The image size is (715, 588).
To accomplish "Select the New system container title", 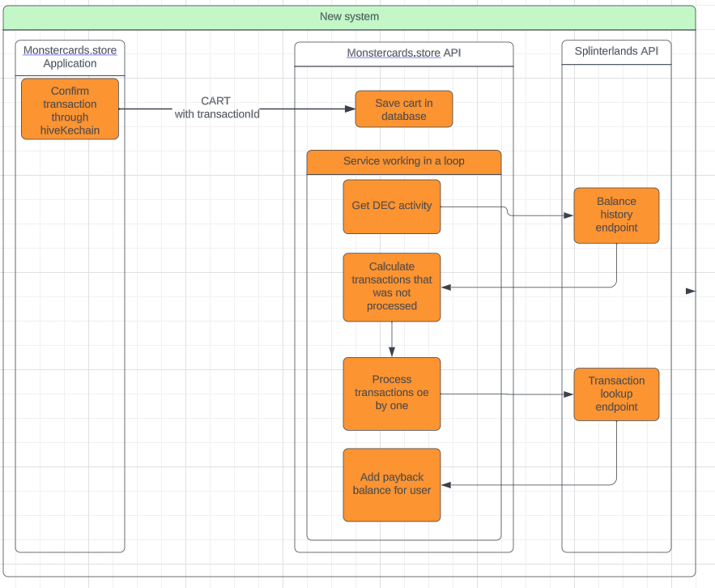I will 349,17.
